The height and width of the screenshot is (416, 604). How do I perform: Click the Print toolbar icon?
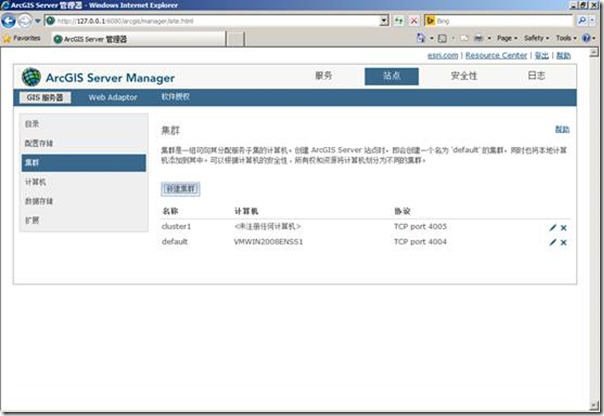pos(478,38)
